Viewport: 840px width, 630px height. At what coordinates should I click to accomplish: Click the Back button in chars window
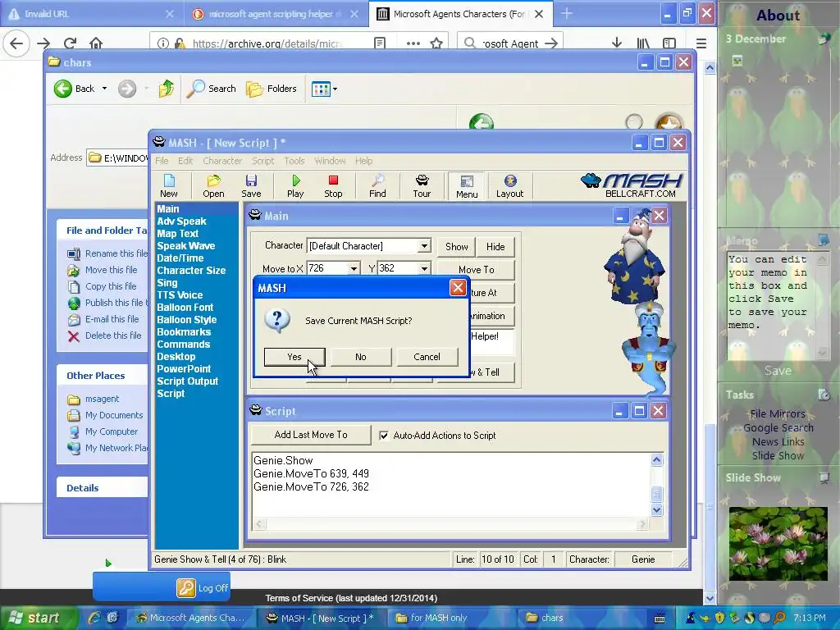click(74, 89)
